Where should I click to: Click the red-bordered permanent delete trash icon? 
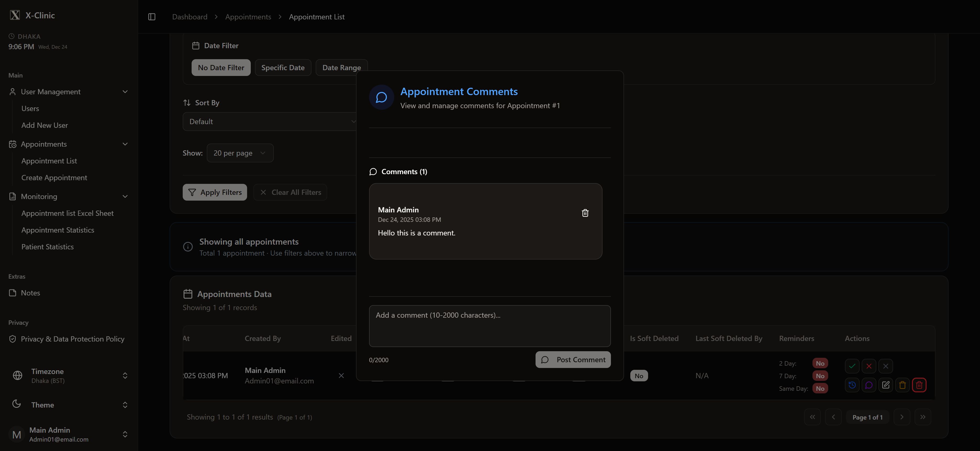(919, 385)
